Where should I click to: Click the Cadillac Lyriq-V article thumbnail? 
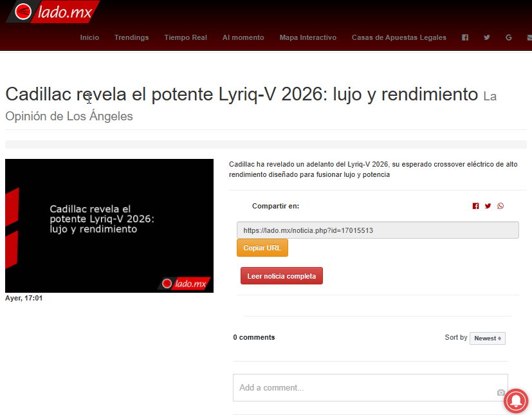click(x=109, y=226)
